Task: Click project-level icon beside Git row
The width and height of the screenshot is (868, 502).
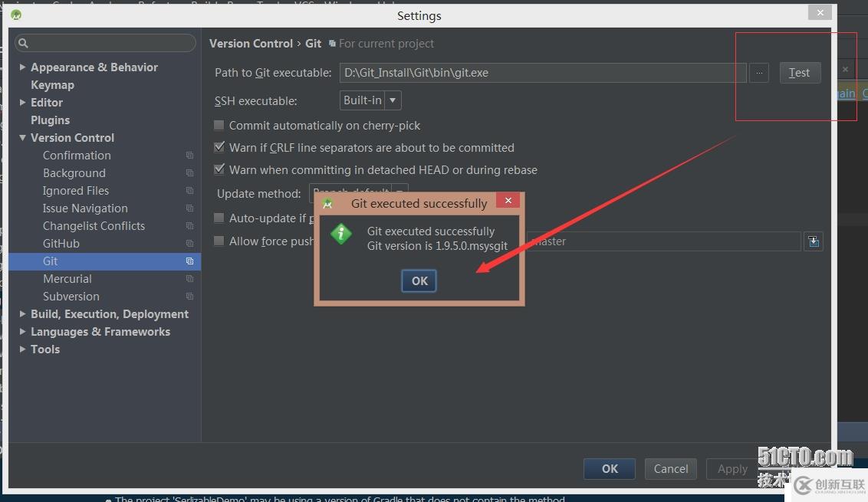Action: 190,261
